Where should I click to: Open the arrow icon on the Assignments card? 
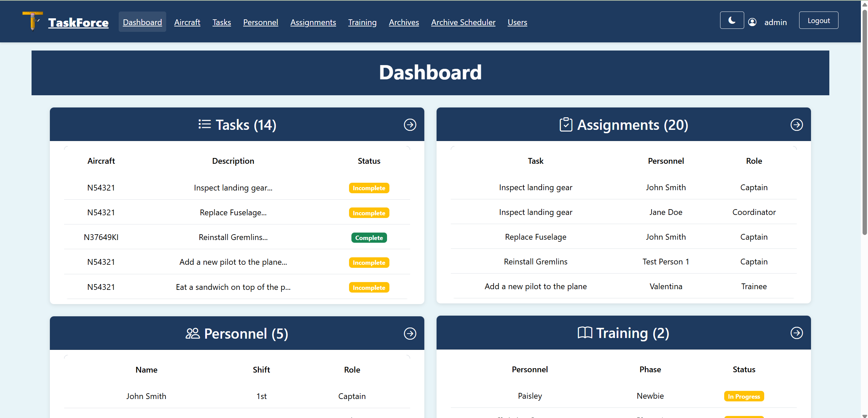click(x=796, y=125)
